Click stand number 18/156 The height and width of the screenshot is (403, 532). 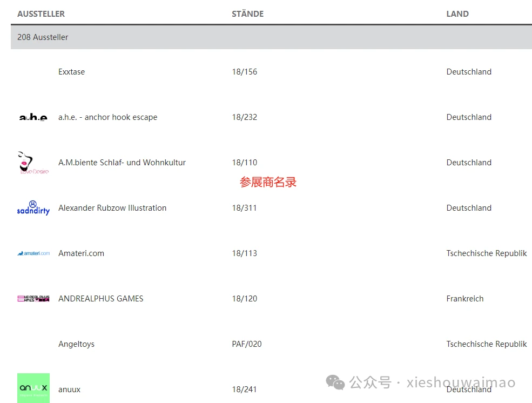pos(245,72)
